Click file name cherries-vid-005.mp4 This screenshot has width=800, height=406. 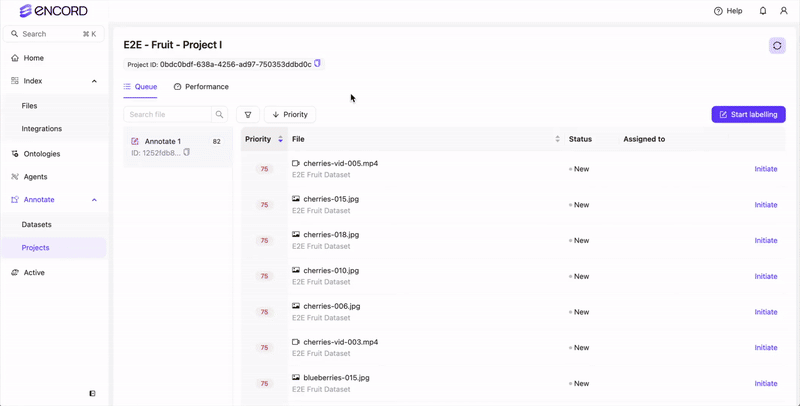341,163
